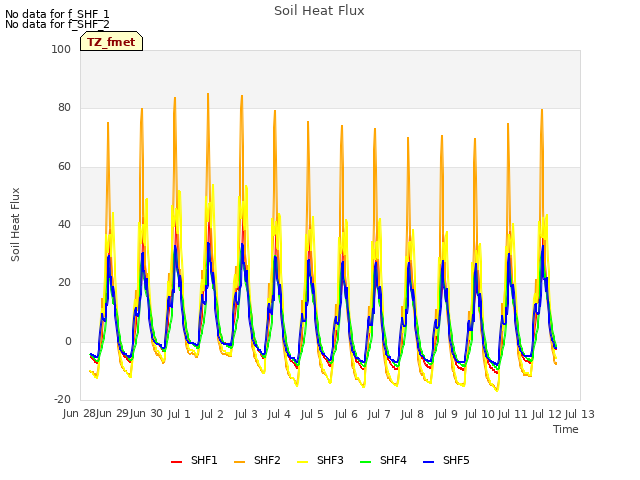Select the SHF2 legend label

coord(267,460)
